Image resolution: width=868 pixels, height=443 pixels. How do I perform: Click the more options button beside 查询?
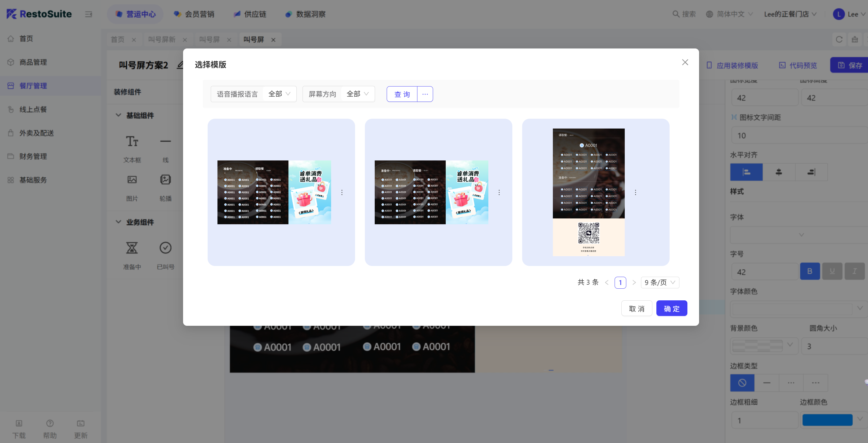tap(425, 94)
